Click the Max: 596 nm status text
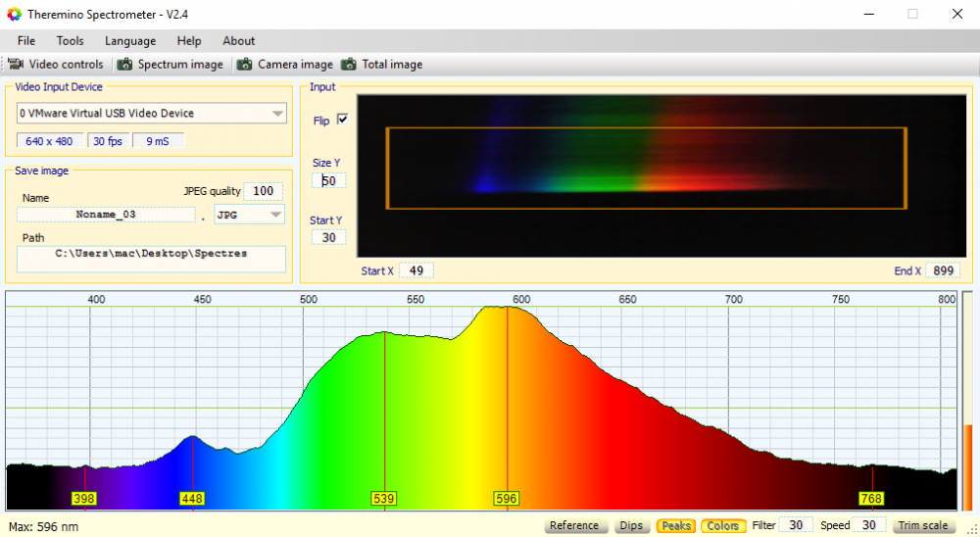This screenshot has width=980, height=537. point(44,527)
